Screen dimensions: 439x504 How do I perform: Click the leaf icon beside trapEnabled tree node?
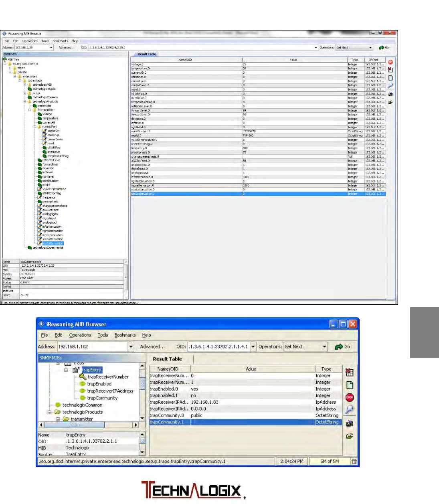pyautogui.click(x=83, y=384)
